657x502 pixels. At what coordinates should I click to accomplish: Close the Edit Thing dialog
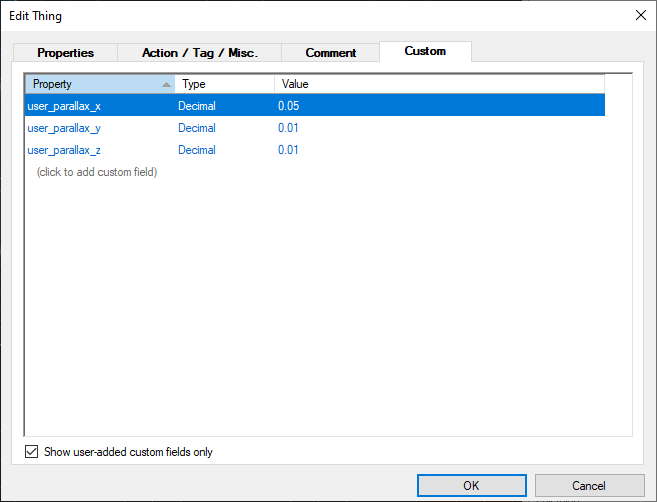tap(641, 16)
